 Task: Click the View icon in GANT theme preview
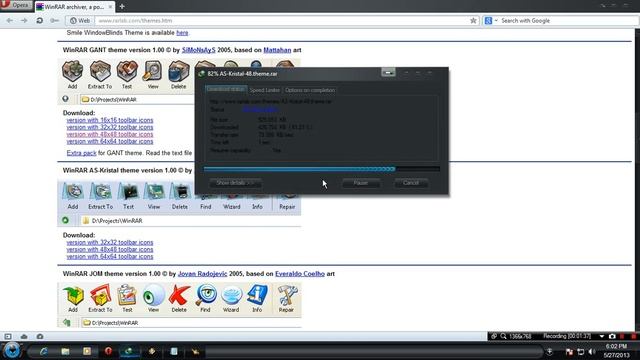click(x=153, y=71)
